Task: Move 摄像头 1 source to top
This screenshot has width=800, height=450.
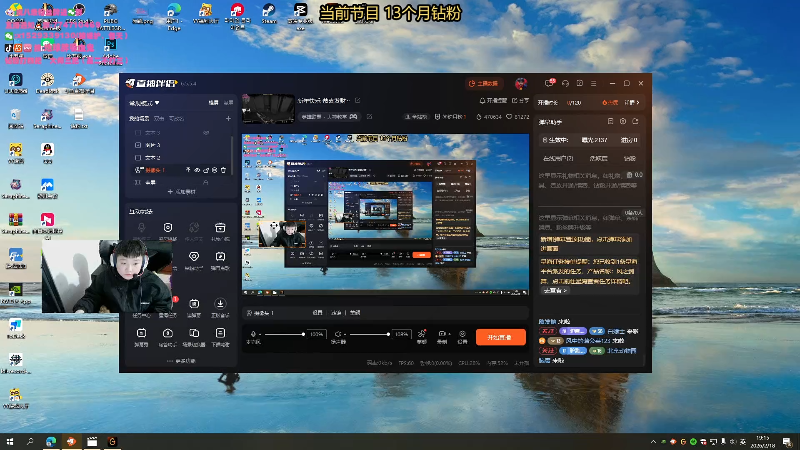Action: 188,170
